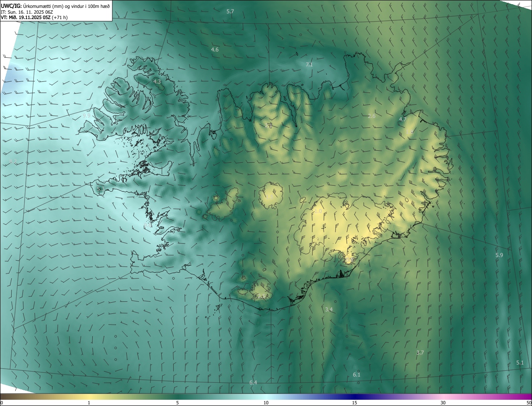Click the '6.4' value label on the map
This screenshot has width=532, height=406.
click(253, 382)
